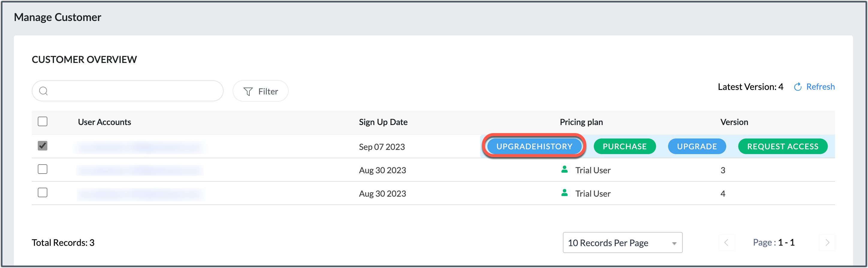Click the REQUEST ACCESS button
This screenshot has width=868, height=268.
[782, 146]
